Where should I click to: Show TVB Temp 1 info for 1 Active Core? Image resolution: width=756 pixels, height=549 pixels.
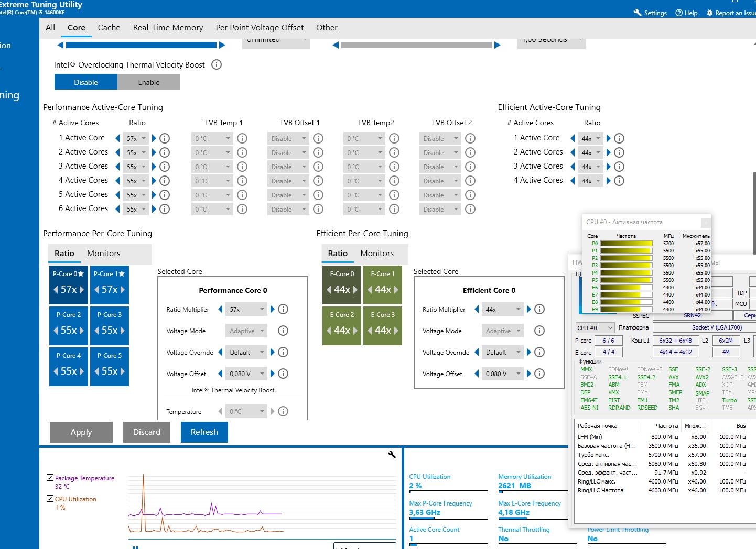coord(242,138)
